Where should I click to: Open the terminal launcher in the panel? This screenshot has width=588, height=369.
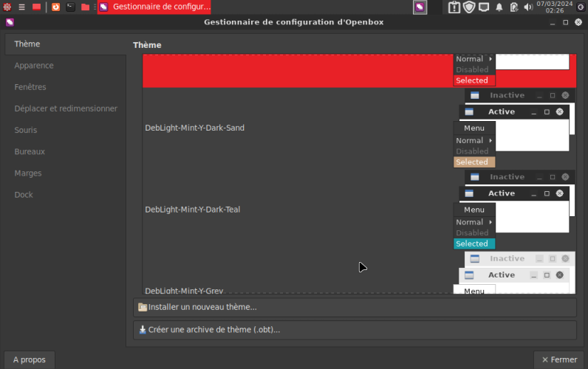(x=70, y=7)
